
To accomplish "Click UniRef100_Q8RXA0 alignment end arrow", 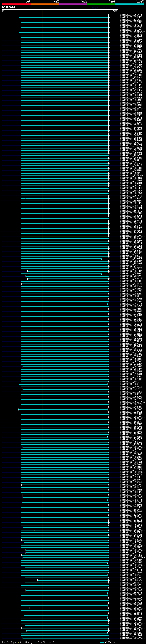I will pos(102,274).
